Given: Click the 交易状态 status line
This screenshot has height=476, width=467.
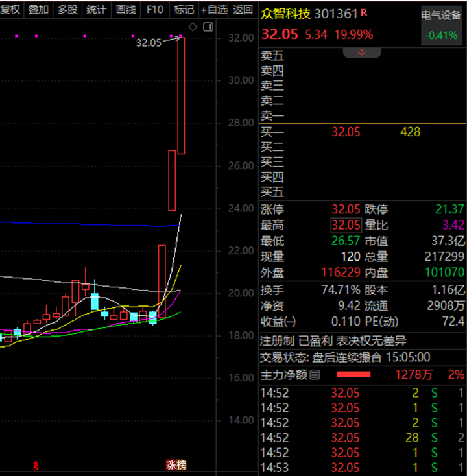Looking at the screenshot, I should pyautogui.click(x=345, y=357).
